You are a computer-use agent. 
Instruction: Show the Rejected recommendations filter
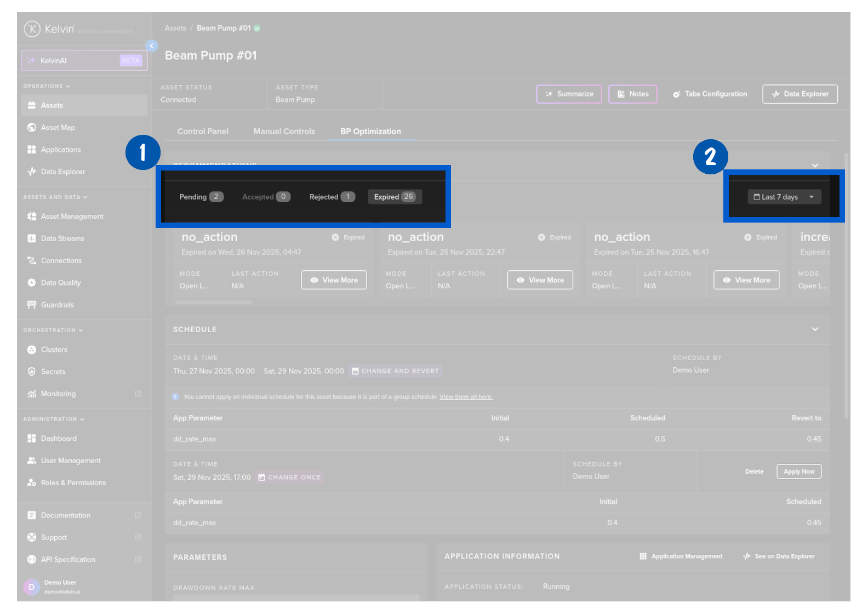click(332, 197)
